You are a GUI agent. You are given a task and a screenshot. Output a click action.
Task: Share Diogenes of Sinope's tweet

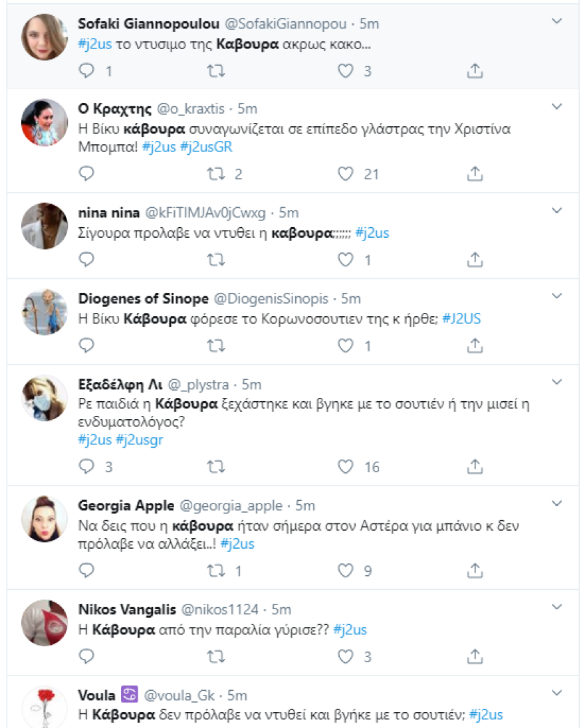click(x=475, y=345)
